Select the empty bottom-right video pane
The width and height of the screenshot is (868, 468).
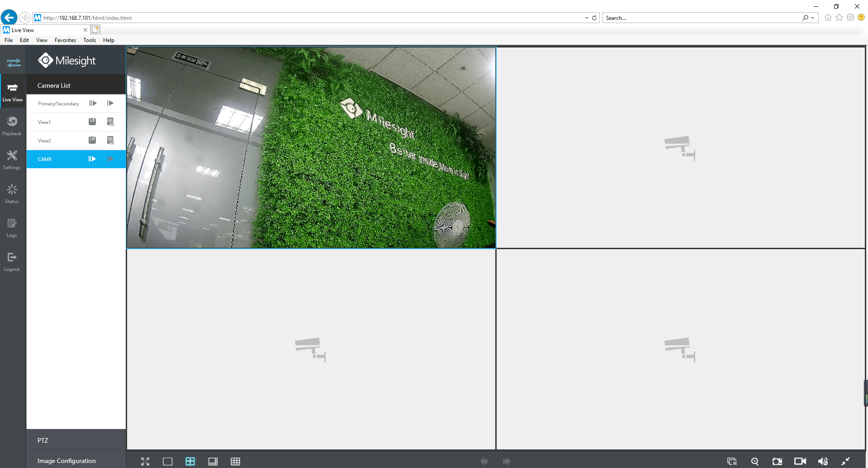click(x=681, y=349)
